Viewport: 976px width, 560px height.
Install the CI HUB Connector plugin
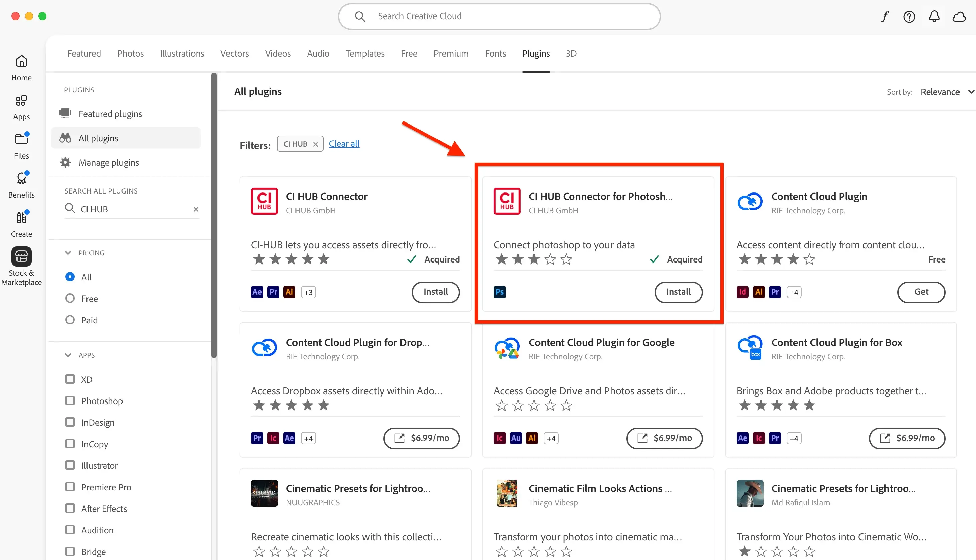(x=436, y=292)
